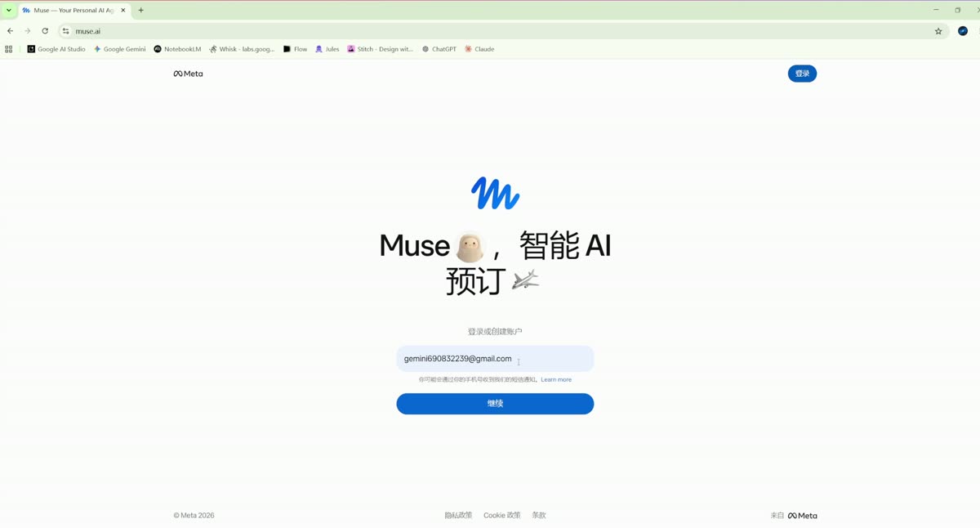Open the Learn more link
Screen dimensions: 980x528
556,379
